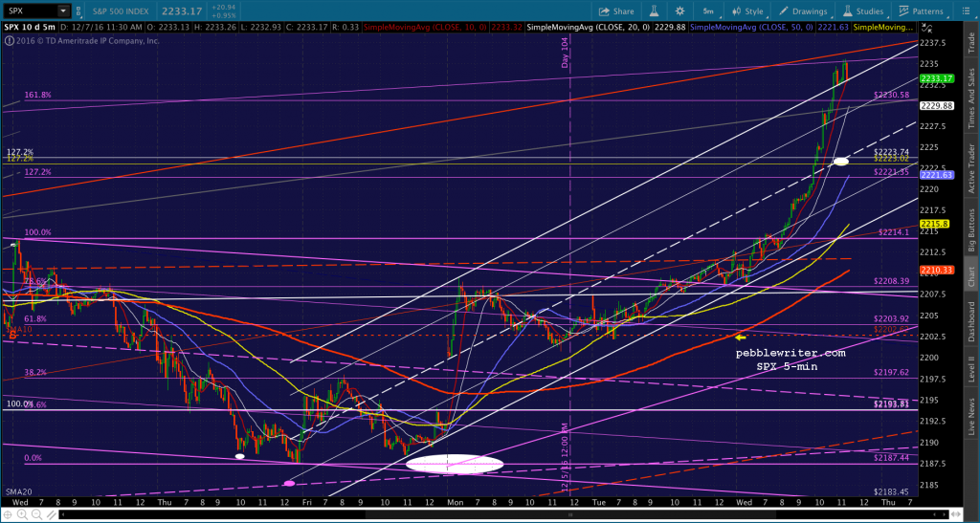Switch to Live News side tab
Screen dimensions: 980x523
(971, 414)
